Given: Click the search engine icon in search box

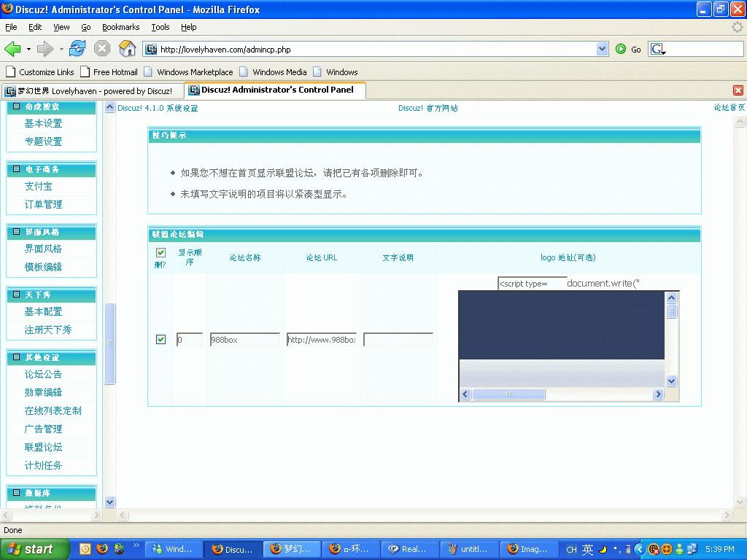Looking at the screenshot, I should (x=657, y=49).
